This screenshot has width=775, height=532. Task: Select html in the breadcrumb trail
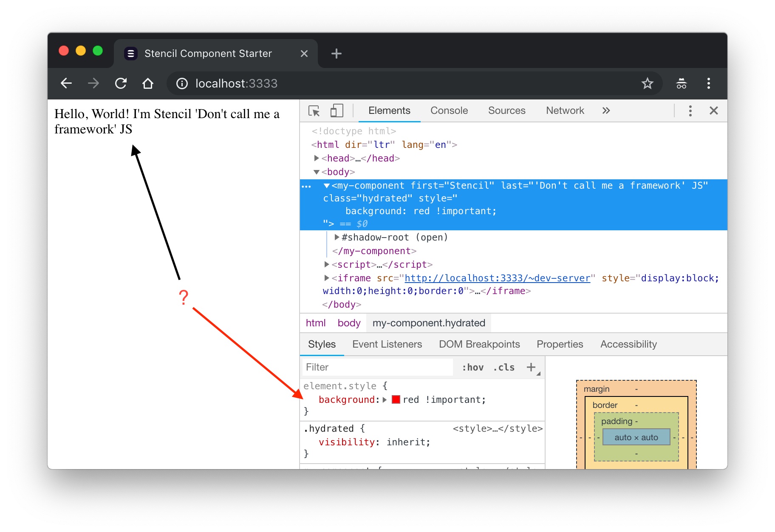pyautogui.click(x=316, y=323)
